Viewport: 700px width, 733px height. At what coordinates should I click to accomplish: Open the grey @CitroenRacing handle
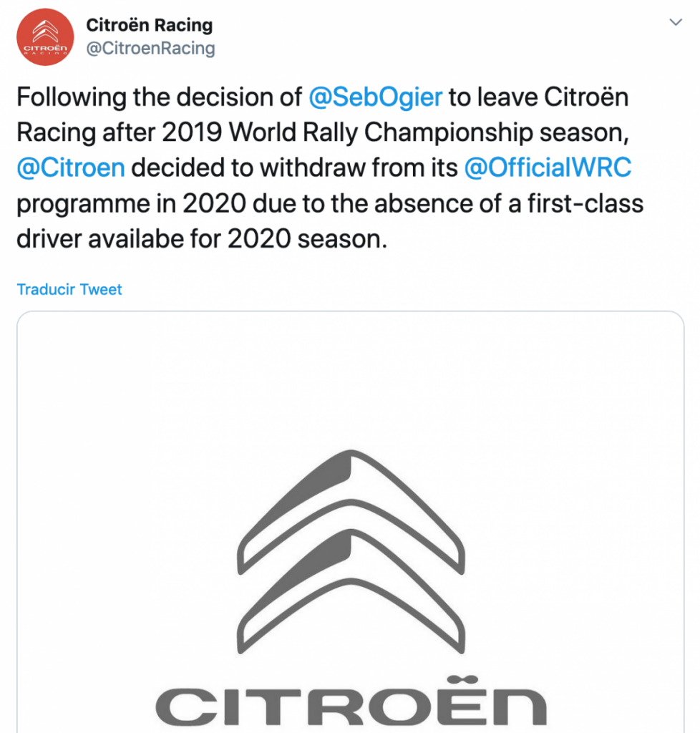[150, 48]
